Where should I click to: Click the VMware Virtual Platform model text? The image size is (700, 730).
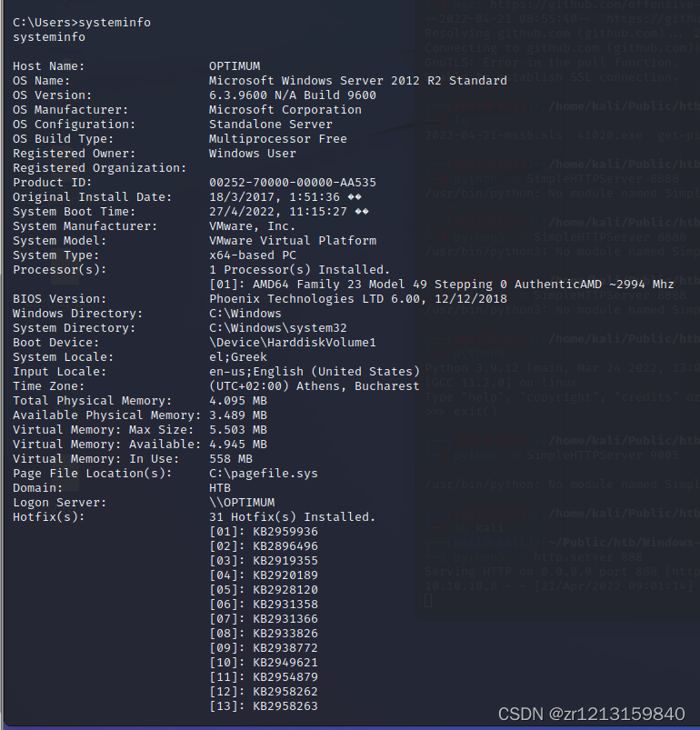point(293,241)
